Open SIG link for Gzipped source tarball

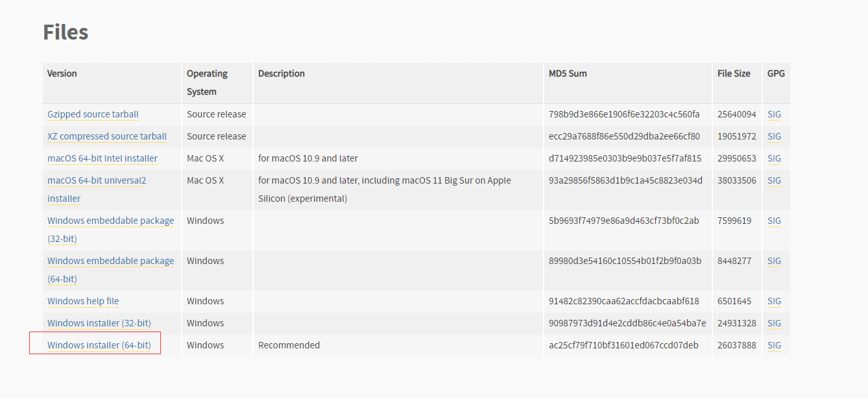(774, 114)
